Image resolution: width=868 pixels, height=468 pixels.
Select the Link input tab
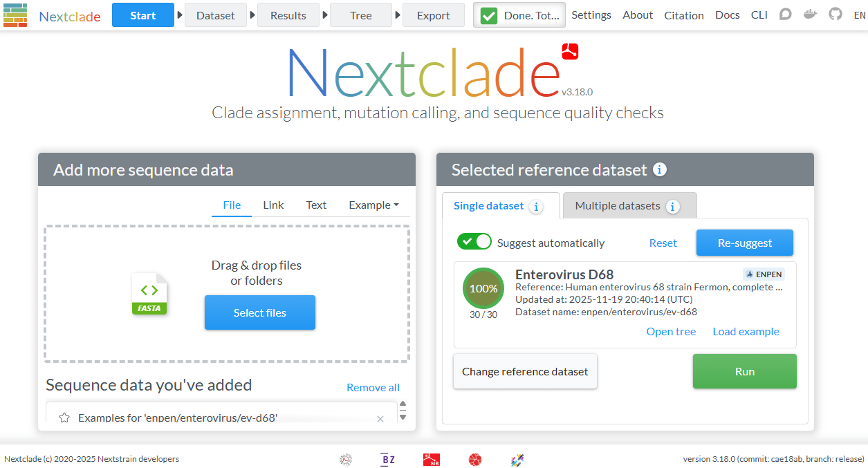pyautogui.click(x=273, y=205)
